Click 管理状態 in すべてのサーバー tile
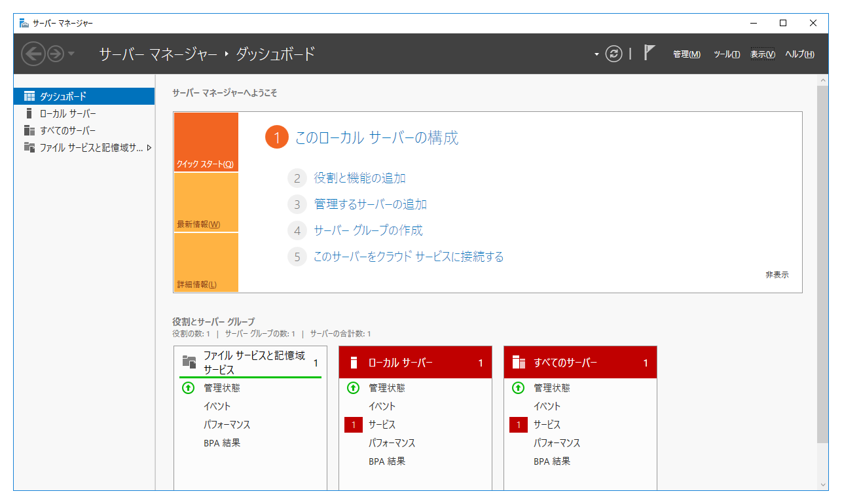842x504 pixels. (x=552, y=388)
